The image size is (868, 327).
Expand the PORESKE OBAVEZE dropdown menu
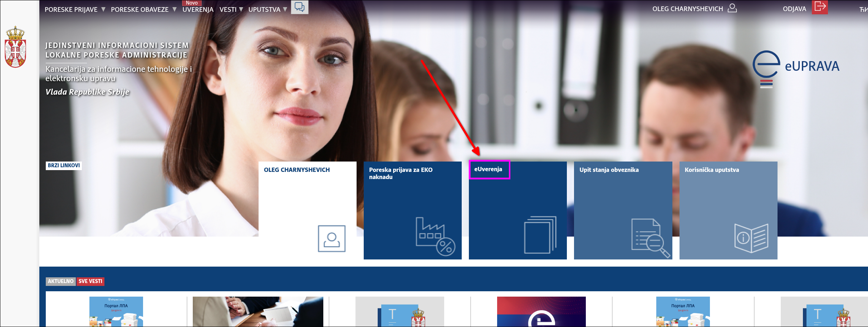143,10
